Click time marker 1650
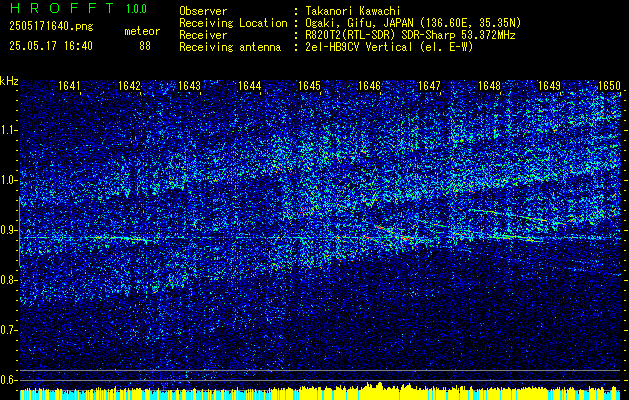The width and height of the screenshot is (629, 400). [609, 86]
